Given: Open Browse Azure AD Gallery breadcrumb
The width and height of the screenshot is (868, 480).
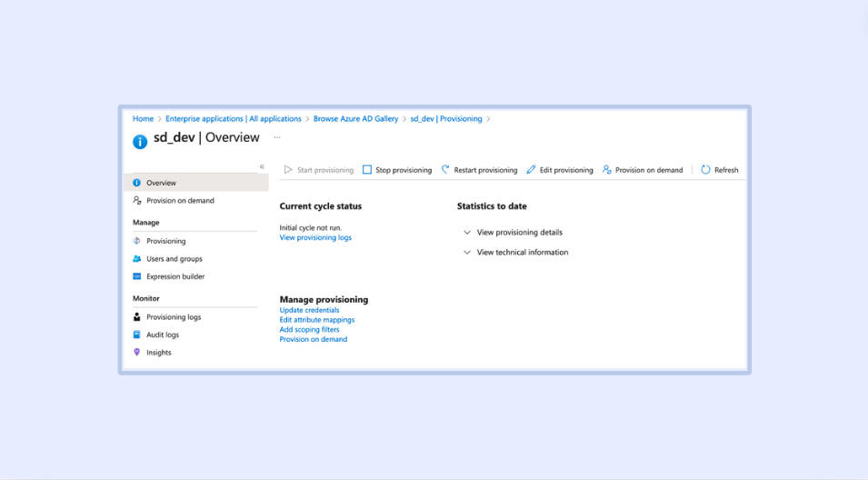Looking at the screenshot, I should 355,118.
